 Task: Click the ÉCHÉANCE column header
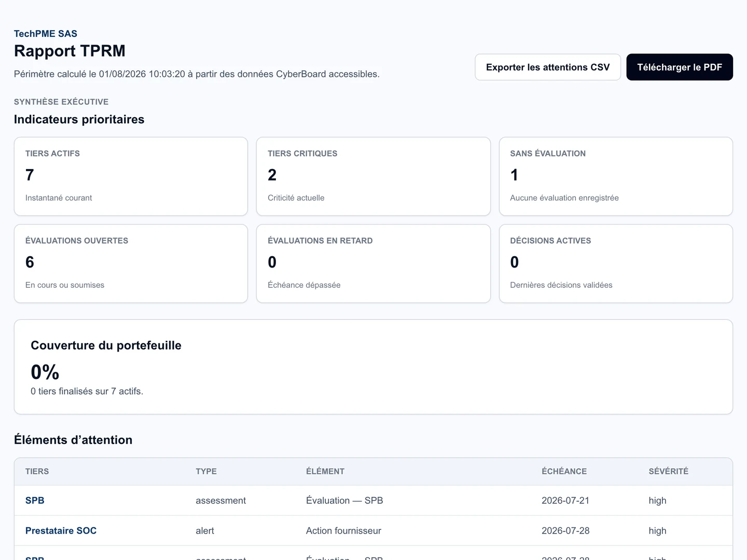point(564,471)
